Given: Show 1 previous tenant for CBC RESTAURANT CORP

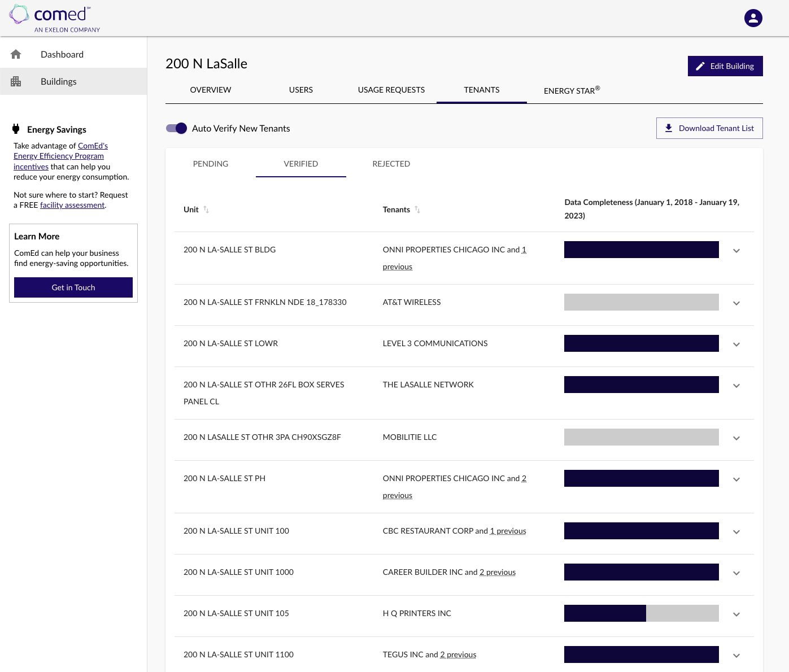Looking at the screenshot, I should pyautogui.click(x=508, y=531).
